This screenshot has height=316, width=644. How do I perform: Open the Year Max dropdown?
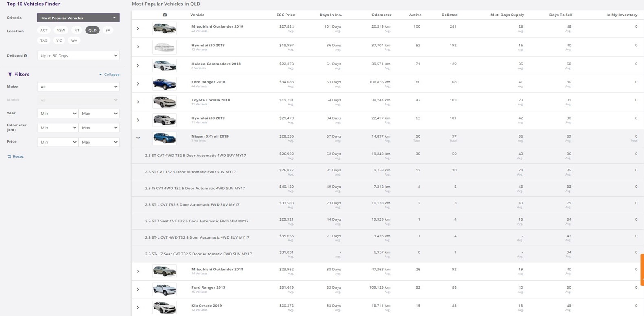pos(99,114)
